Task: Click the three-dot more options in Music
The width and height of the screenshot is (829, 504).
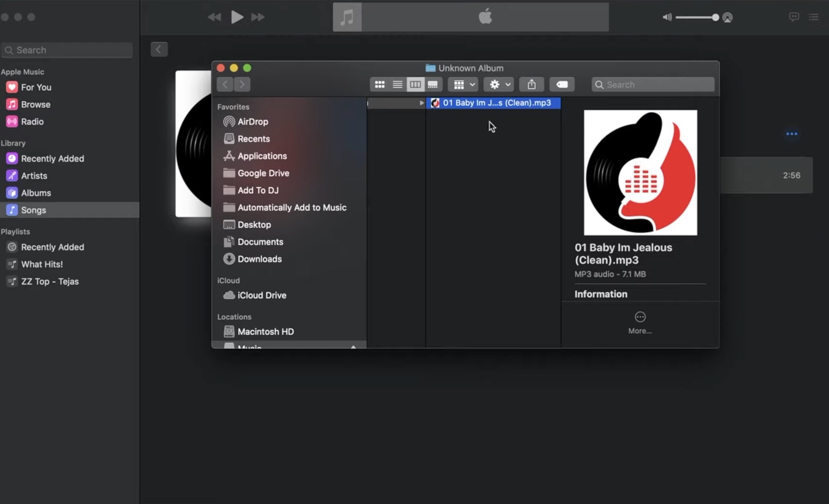Action: coord(792,134)
